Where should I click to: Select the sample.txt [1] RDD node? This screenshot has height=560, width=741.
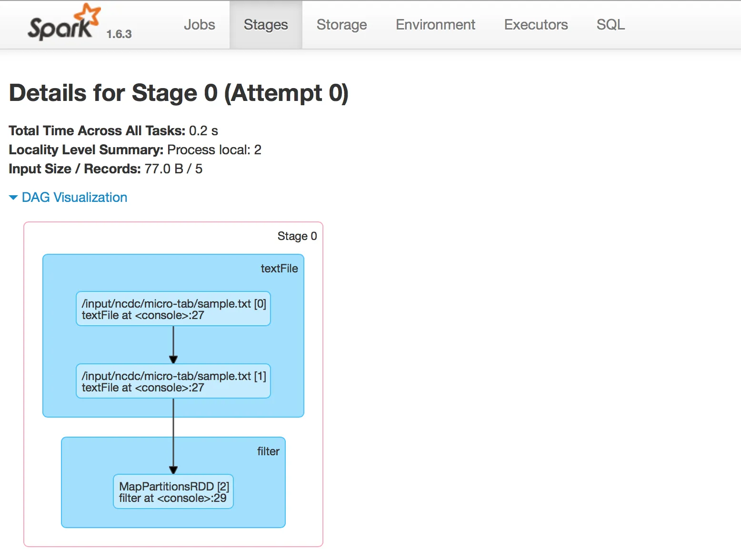173,381
